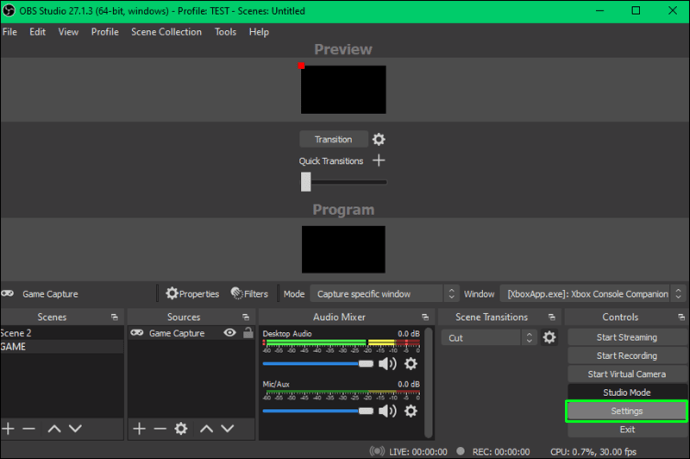
Task: Remove selected scene with minus icon
Action: pos(29,428)
